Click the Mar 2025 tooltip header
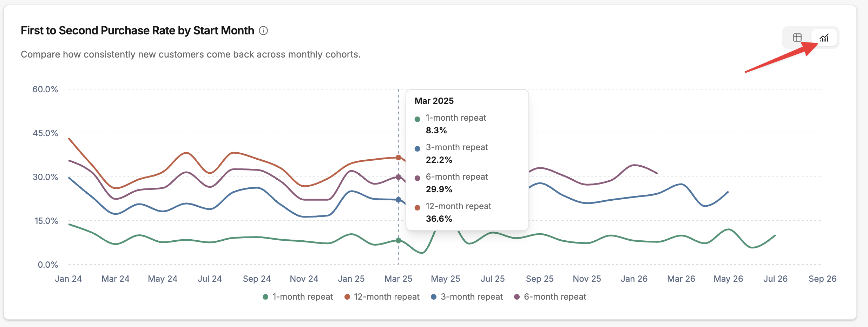 (434, 101)
